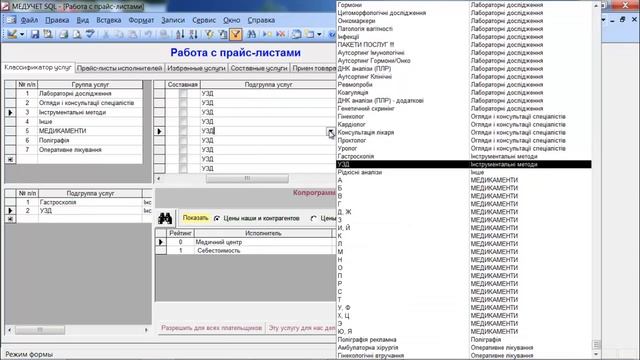Select ПАКЕТИ ПОСЛУГ !!! in the dropdown list
This screenshot has width=640, height=360.
(464, 44)
